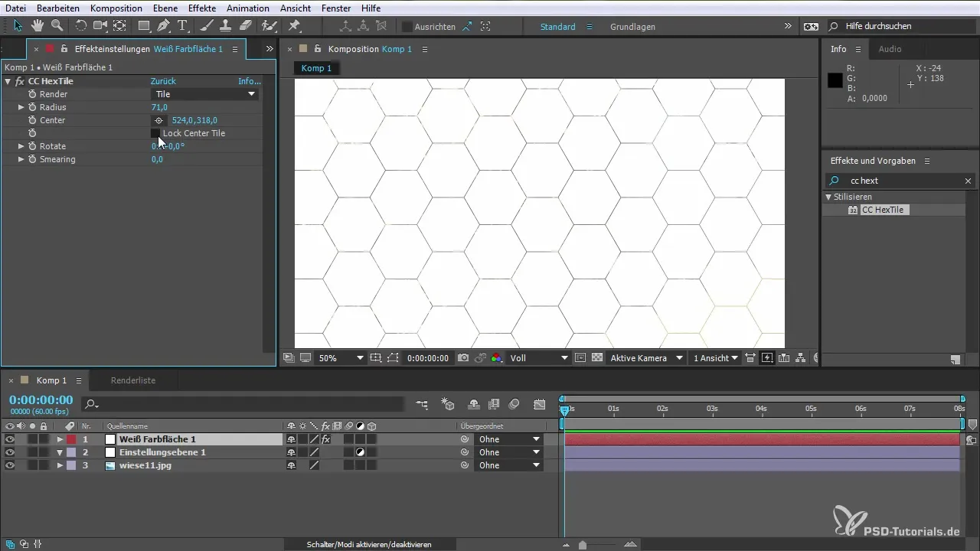Viewport: 980px width, 551px height.
Task: Select the Zoom magnifier tool
Action: click(x=57, y=26)
